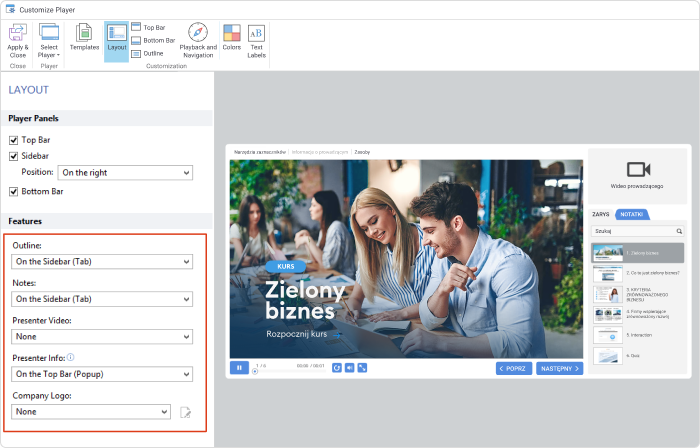The height and width of the screenshot is (448, 700).
Task: Open Bottom Bar customization in ribbon
Action: coord(153,40)
